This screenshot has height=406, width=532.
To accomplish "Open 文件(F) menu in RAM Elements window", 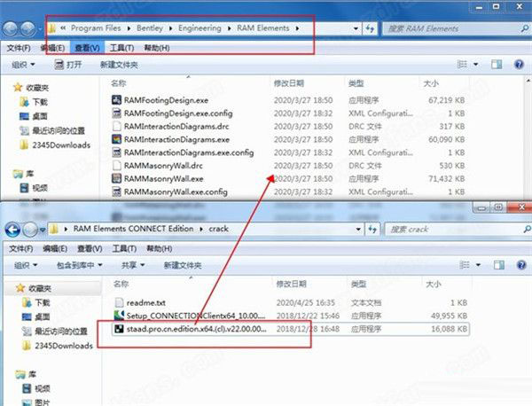I will [19, 48].
